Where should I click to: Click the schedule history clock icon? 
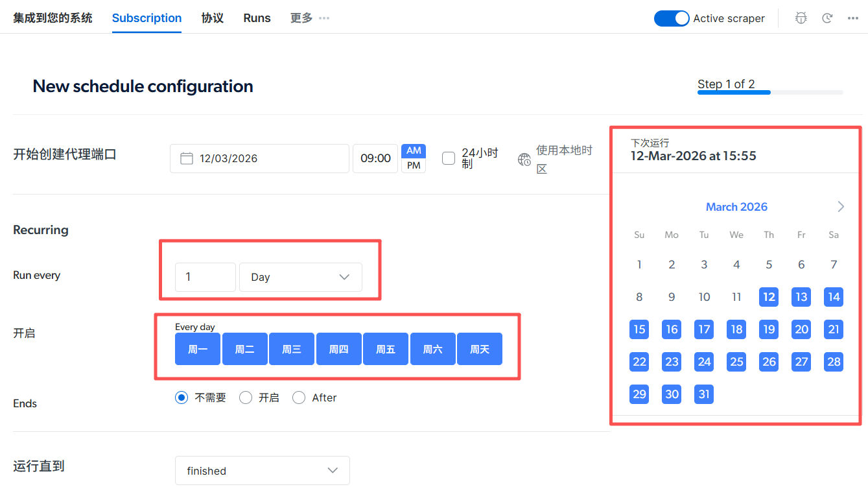[827, 18]
